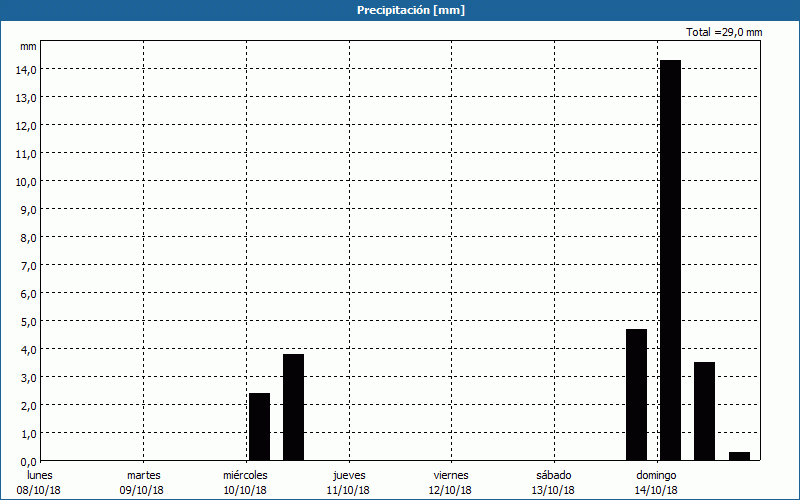Click the date 11/10/18
Screen dimensions: 800x500
[348, 490]
